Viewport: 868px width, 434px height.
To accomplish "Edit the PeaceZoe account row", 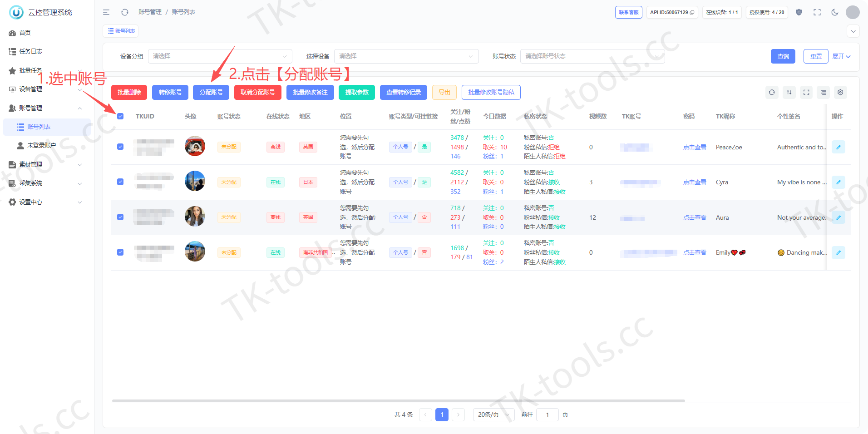I will (838, 147).
